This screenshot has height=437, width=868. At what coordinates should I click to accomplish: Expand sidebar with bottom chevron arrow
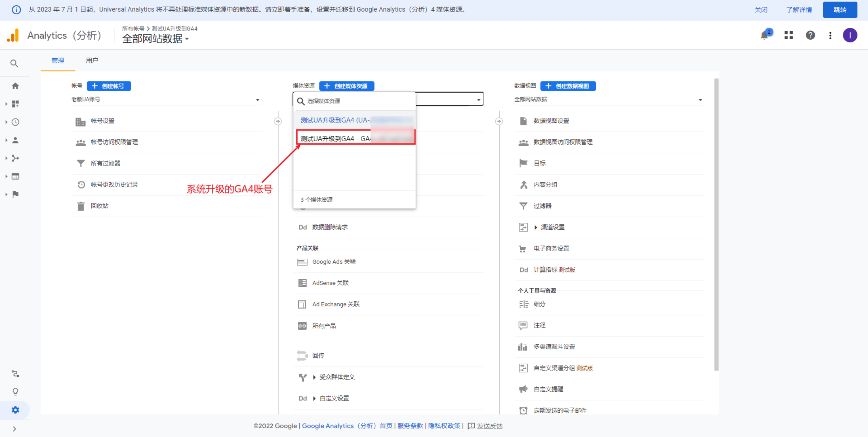pos(14,429)
